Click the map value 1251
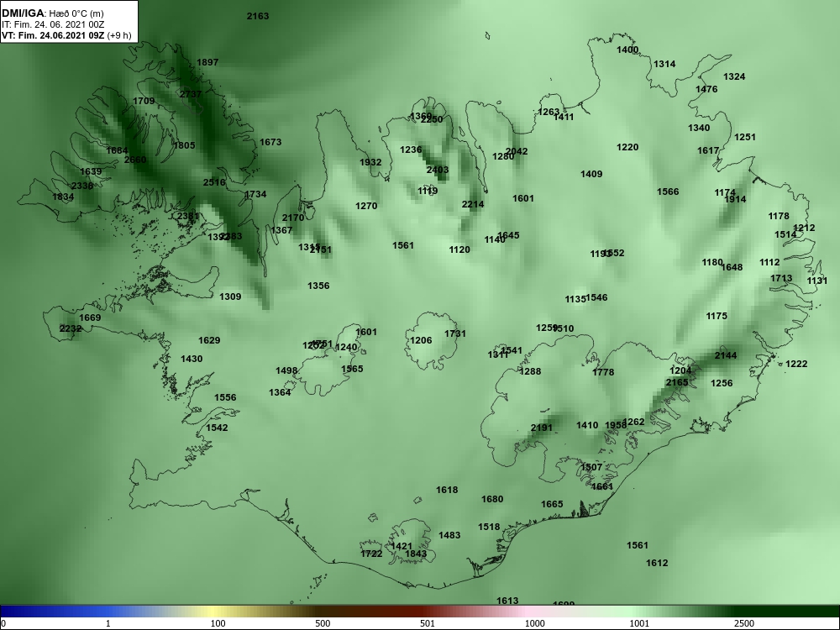 click(x=745, y=137)
